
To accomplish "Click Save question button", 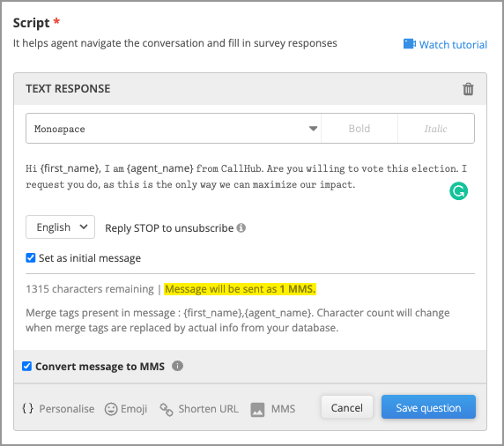I will pos(428,407).
